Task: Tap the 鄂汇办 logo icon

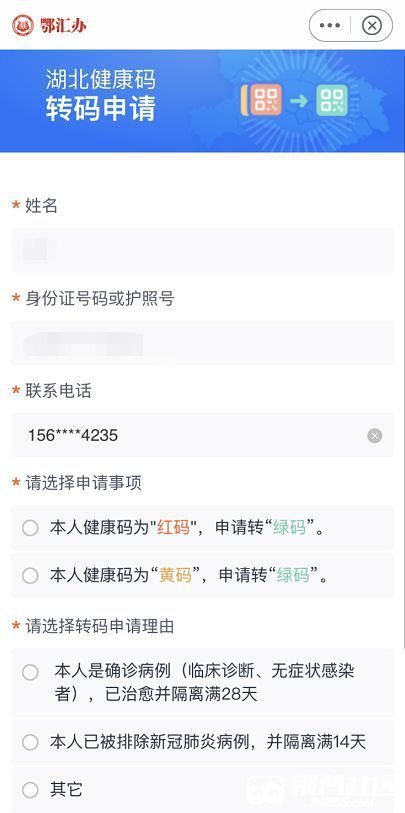Action: click(x=23, y=25)
